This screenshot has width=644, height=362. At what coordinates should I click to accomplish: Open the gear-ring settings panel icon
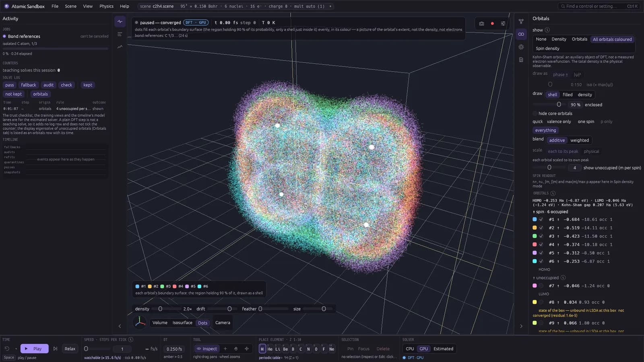(x=521, y=47)
